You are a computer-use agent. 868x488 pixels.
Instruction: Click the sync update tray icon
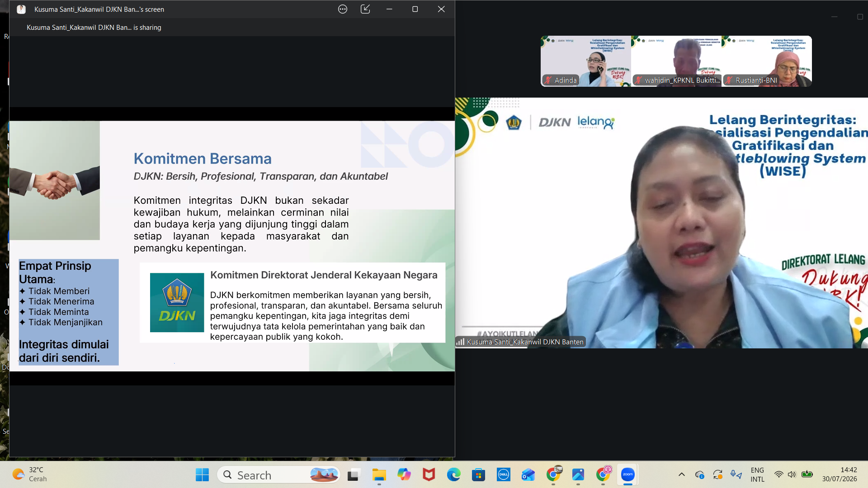(717, 474)
